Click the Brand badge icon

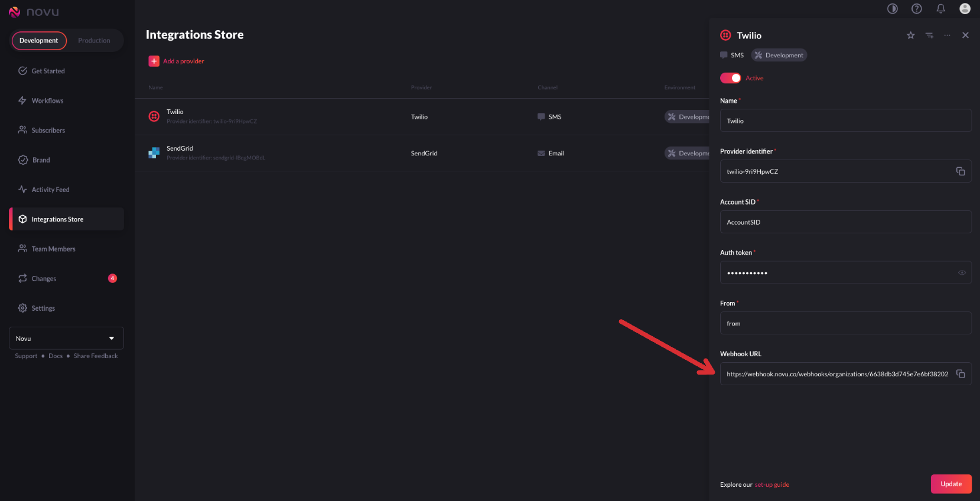[22, 160]
